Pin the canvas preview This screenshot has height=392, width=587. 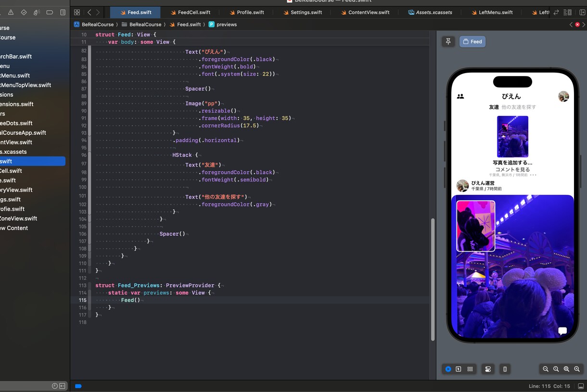tap(448, 41)
